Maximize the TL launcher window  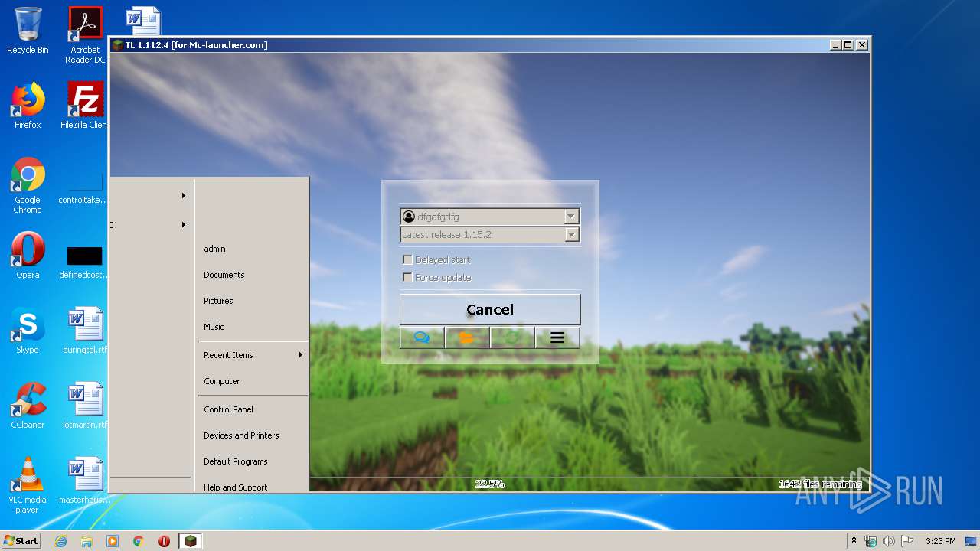click(848, 45)
